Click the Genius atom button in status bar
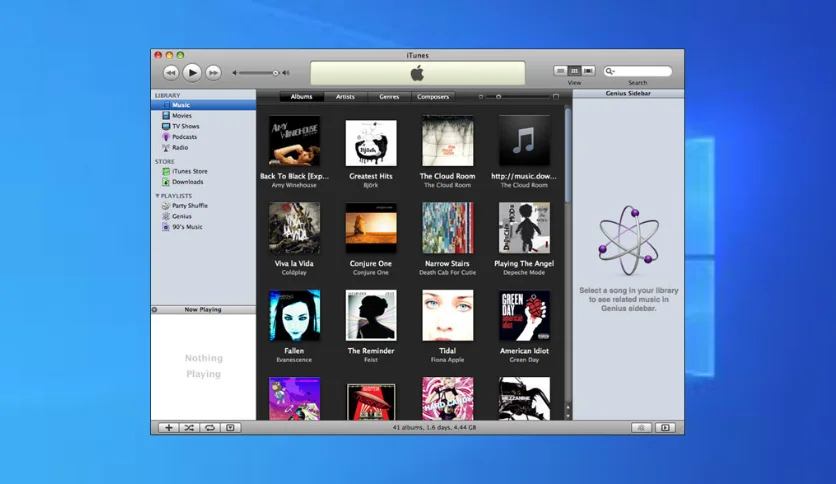 click(641, 427)
